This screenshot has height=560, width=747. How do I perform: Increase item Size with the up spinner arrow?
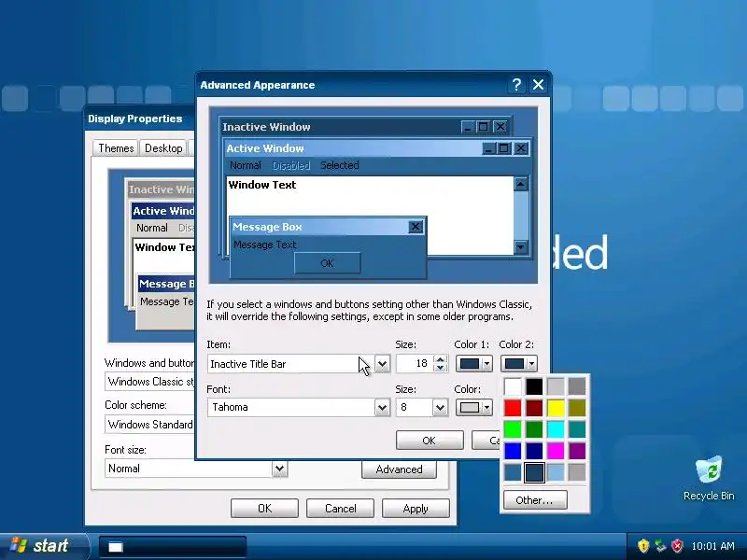tap(440, 359)
